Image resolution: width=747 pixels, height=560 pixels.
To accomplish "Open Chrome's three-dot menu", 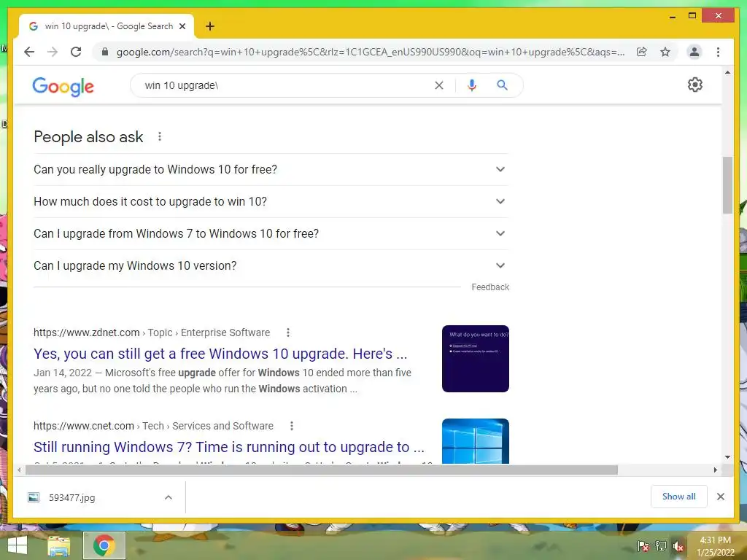I will click(718, 52).
